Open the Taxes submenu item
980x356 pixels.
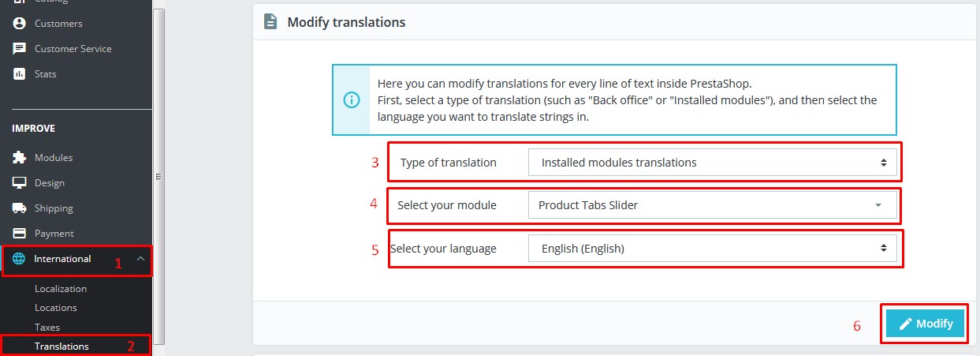pos(47,327)
